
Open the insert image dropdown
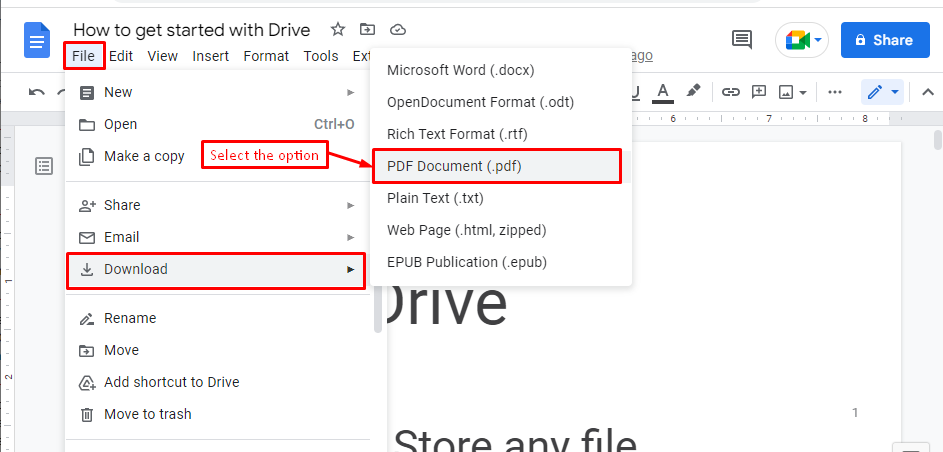(x=793, y=92)
